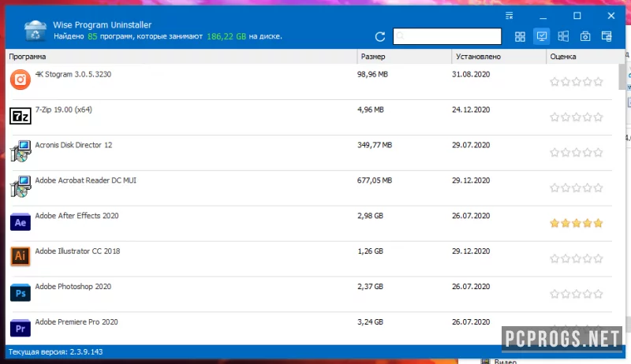The image size is (631, 364).
Task: Click the Текущая версия 2.3.9.143 status text
Action: coord(55,352)
